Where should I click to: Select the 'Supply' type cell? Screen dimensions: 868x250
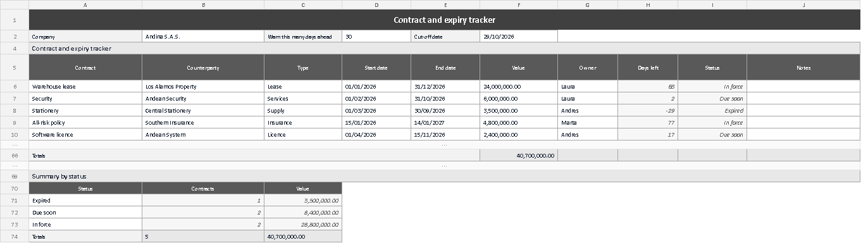[x=303, y=110]
